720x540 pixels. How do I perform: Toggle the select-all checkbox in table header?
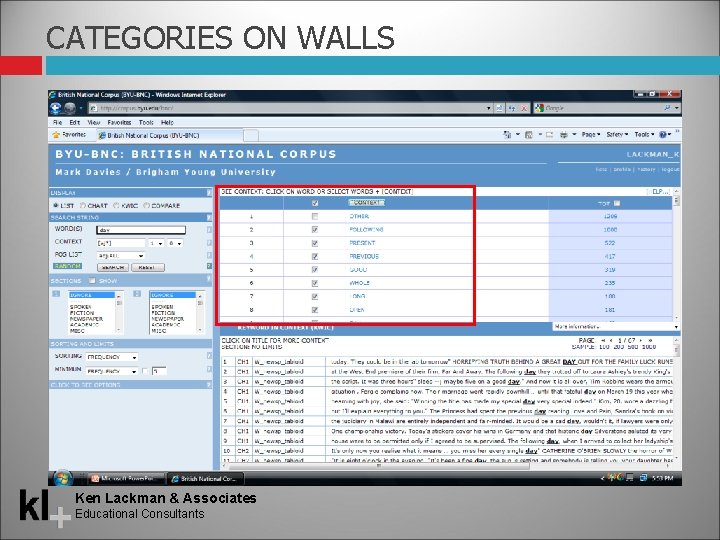(315, 203)
